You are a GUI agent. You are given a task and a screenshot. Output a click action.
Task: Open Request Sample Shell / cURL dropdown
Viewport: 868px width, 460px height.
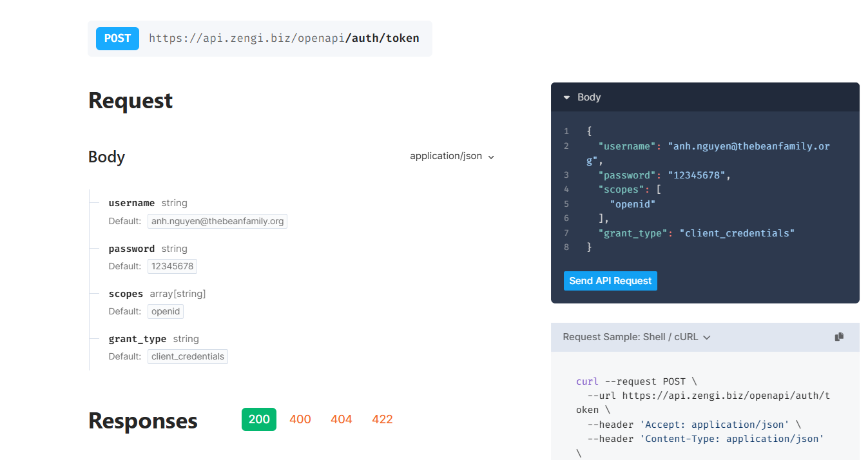point(637,337)
